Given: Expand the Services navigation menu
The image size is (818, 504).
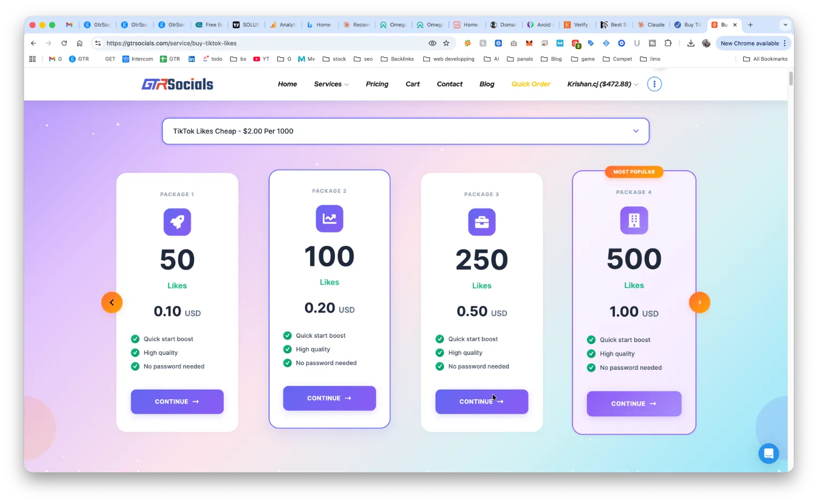Looking at the screenshot, I should click(x=331, y=84).
